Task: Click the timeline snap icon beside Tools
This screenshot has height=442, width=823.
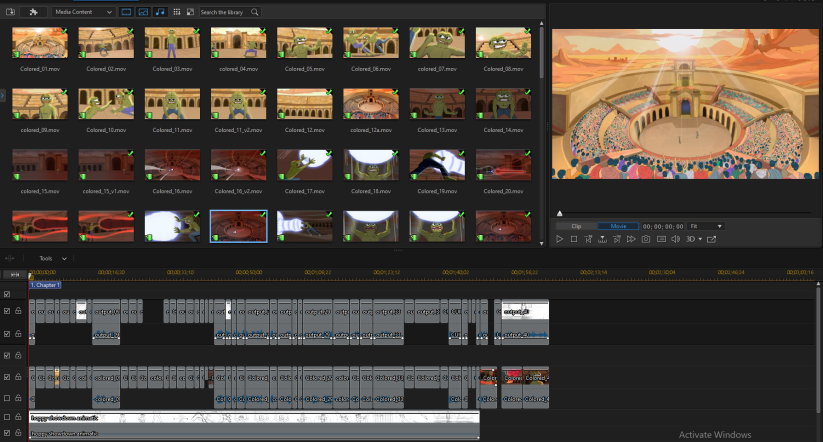Action: [x=9, y=258]
